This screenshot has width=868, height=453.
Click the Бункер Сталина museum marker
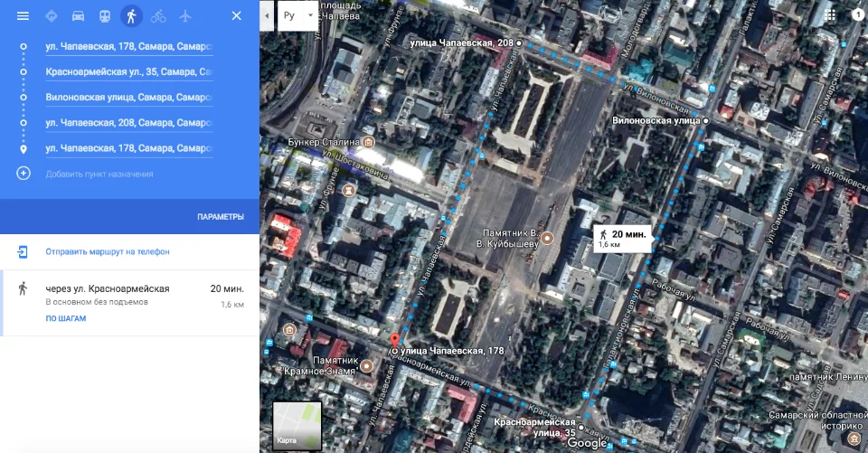click(369, 142)
